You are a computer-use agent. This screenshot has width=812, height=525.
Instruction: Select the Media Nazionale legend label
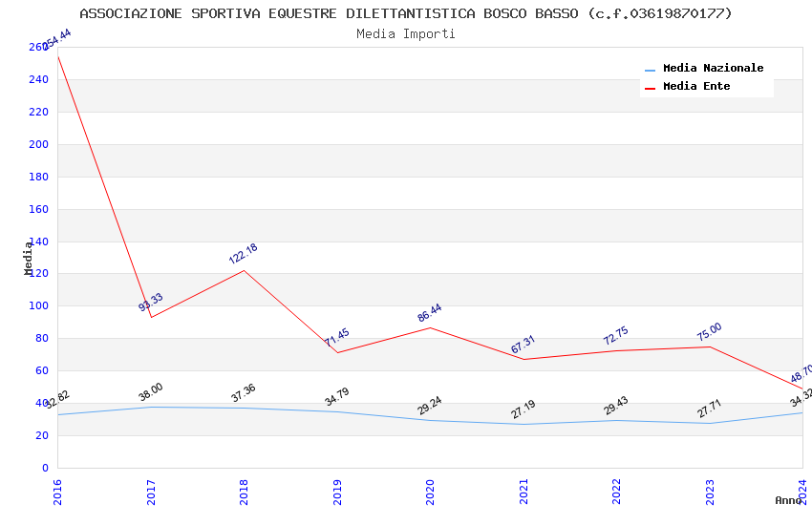[713, 68]
